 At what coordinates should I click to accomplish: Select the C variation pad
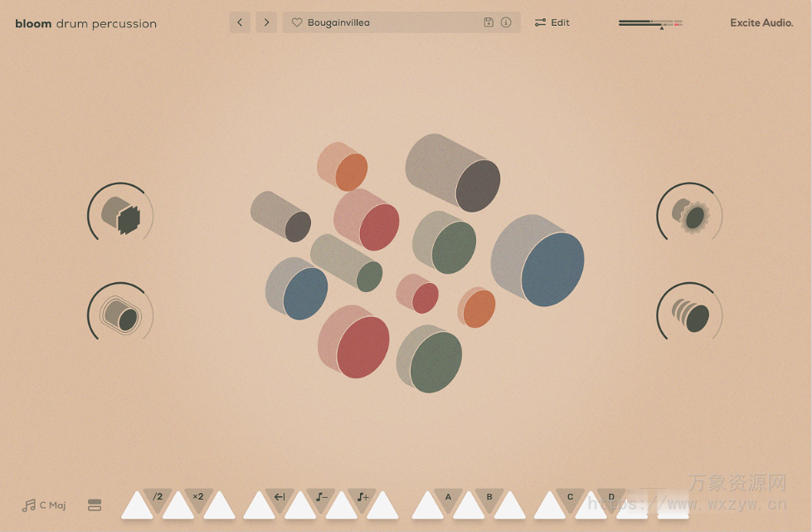[569, 502]
